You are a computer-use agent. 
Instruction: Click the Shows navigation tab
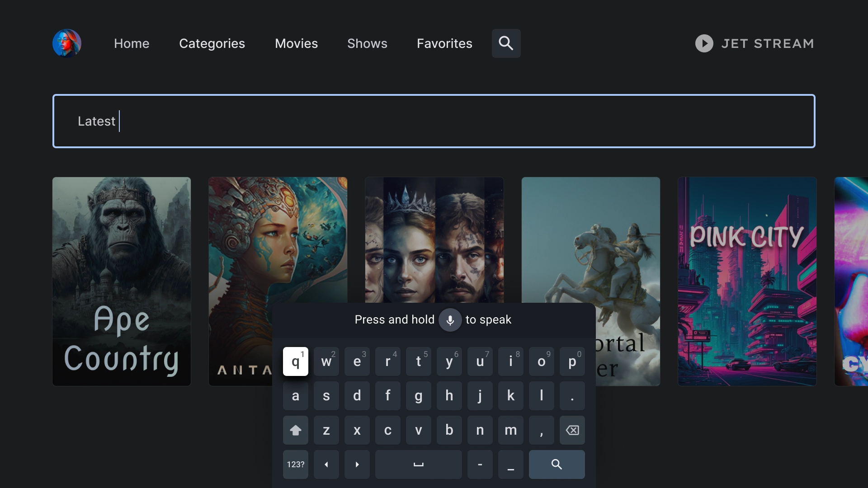[367, 43]
